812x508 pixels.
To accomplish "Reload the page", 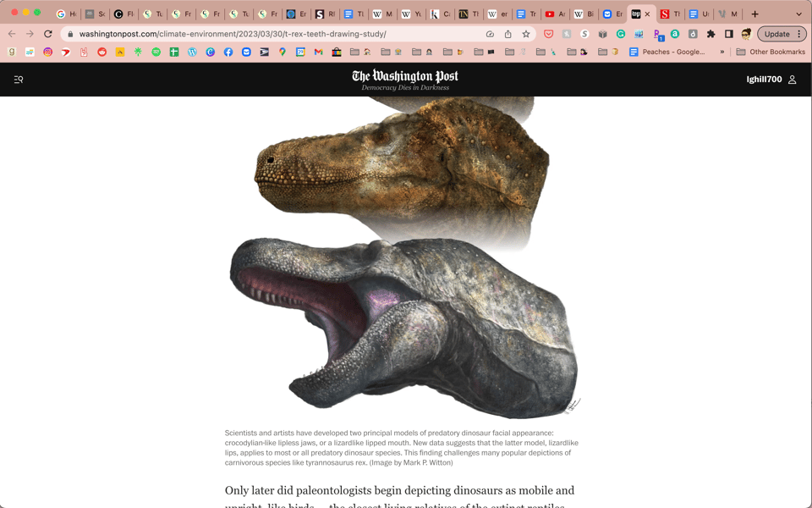I will click(x=48, y=34).
